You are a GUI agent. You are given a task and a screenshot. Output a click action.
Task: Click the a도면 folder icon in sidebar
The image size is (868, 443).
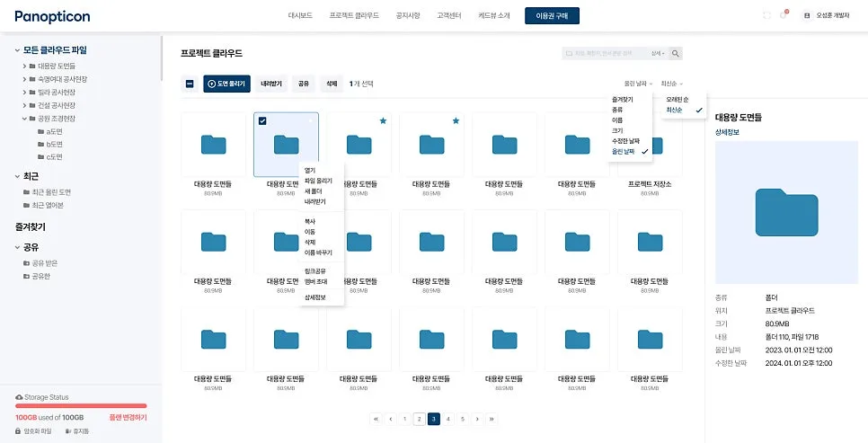pos(40,131)
